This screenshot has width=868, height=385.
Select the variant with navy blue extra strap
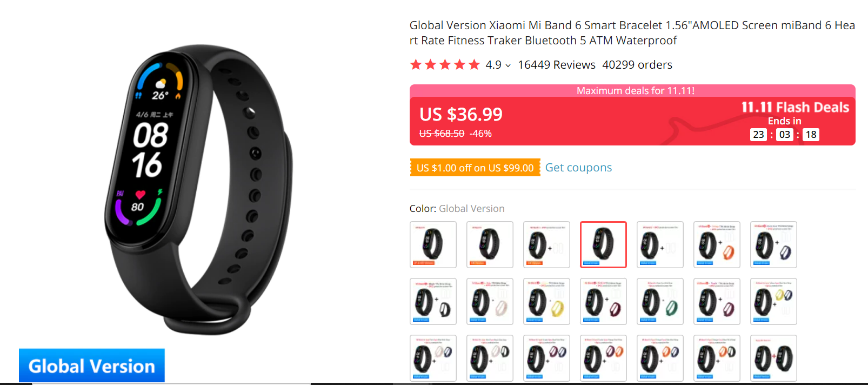pos(773,245)
